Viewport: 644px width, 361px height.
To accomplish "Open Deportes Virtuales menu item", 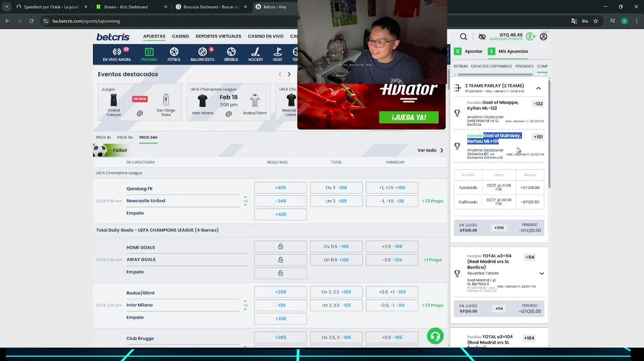I will [218, 36].
